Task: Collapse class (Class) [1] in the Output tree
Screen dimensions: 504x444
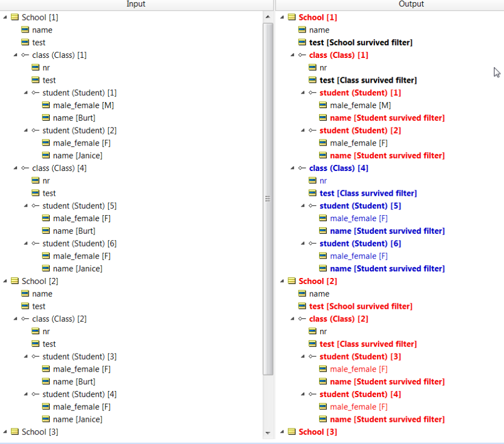Action: pos(292,55)
